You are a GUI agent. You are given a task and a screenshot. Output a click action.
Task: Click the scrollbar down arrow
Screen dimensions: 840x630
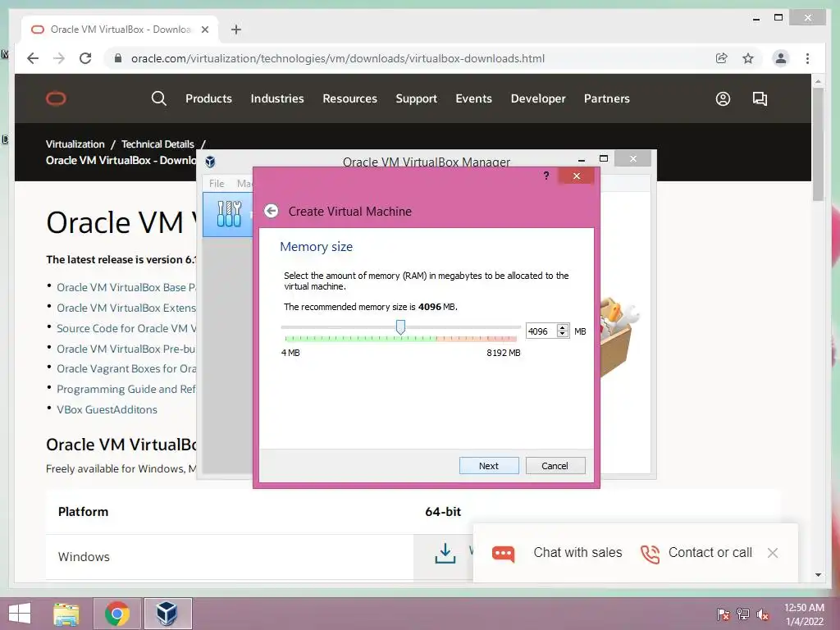click(818, 575)
